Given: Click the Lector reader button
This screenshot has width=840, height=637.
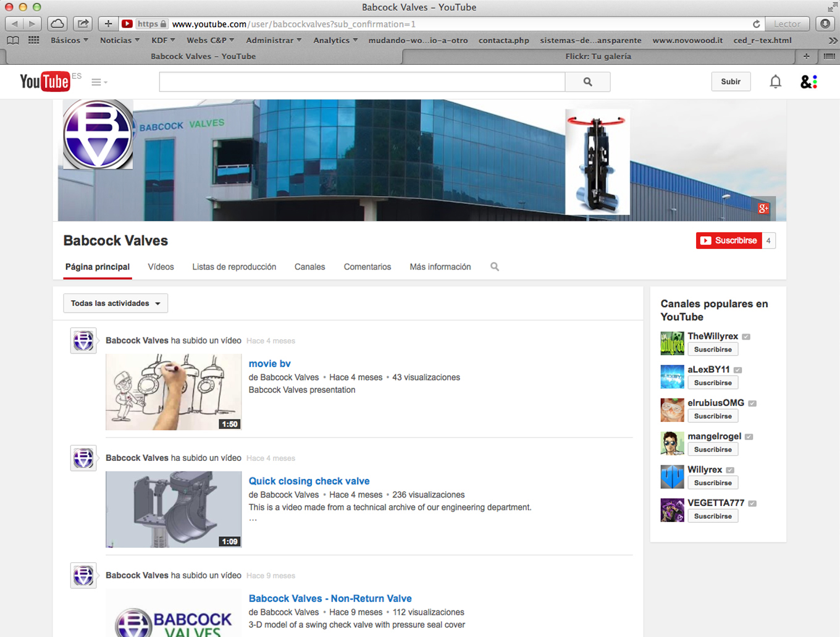Looking at the screenshot, I should pos(787,23).
